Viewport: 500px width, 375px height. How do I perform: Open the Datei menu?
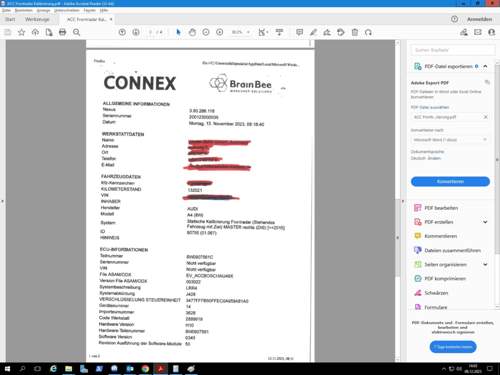coord(6,10)
